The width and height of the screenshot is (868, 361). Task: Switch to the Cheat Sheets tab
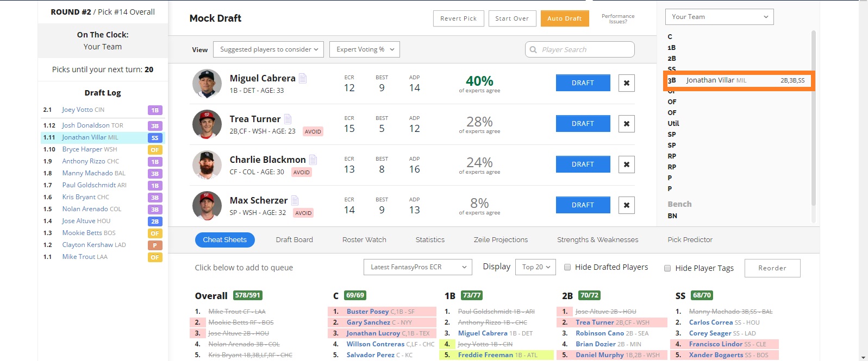pos(225,240)
